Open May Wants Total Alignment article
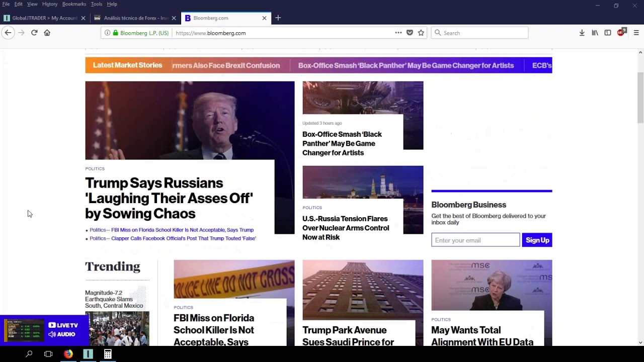644x362 pixels. 482,336
